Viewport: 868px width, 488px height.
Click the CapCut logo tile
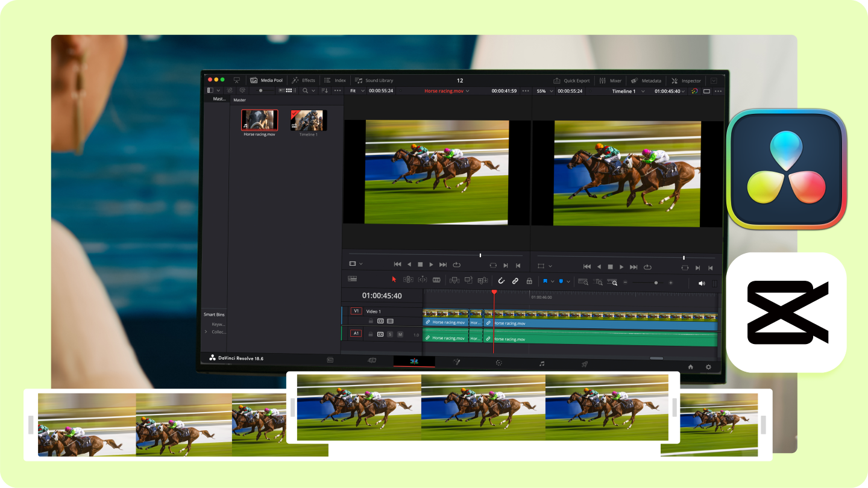click(x=786, y=312)
